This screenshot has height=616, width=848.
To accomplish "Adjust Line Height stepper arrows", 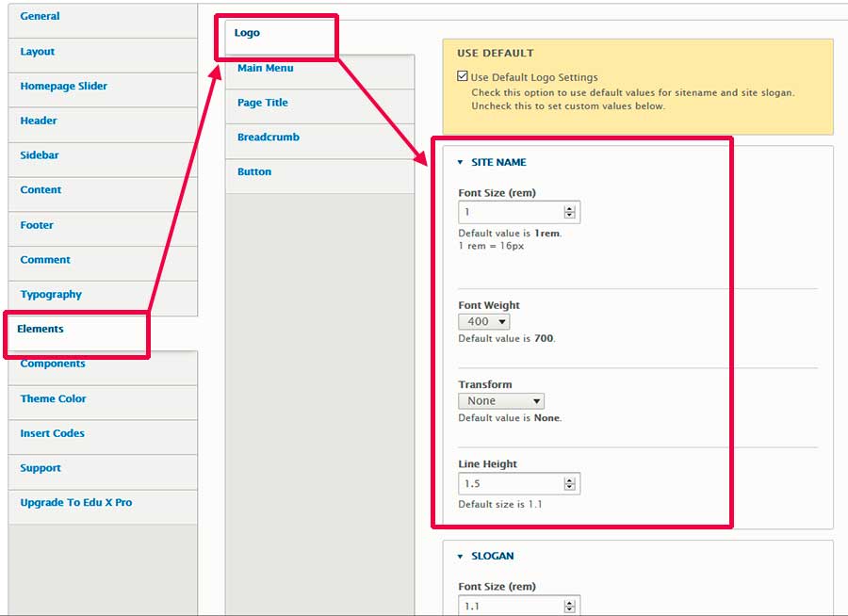I will 569,484.
